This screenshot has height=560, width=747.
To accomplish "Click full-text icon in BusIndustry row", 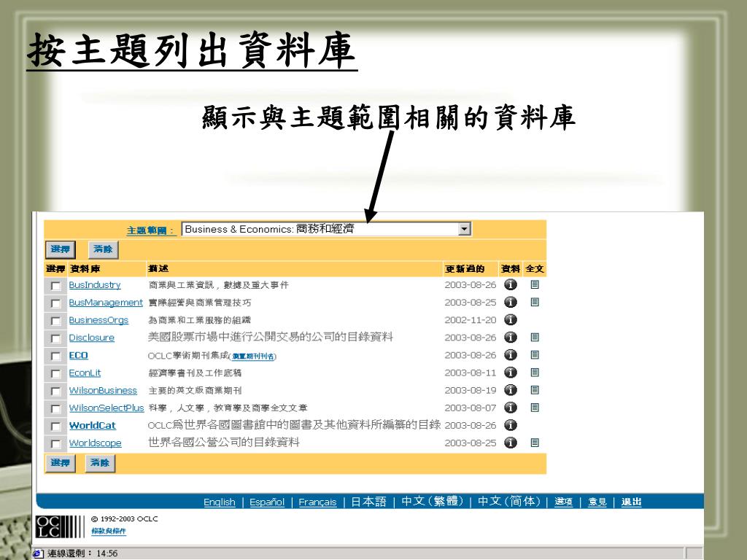I will coord(535,285).
